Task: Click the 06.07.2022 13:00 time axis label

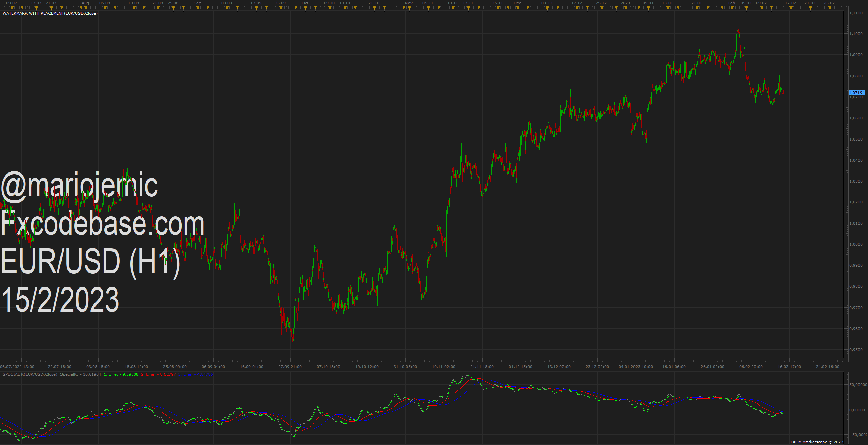Action: pyautogui.click(x=17, y=367)
